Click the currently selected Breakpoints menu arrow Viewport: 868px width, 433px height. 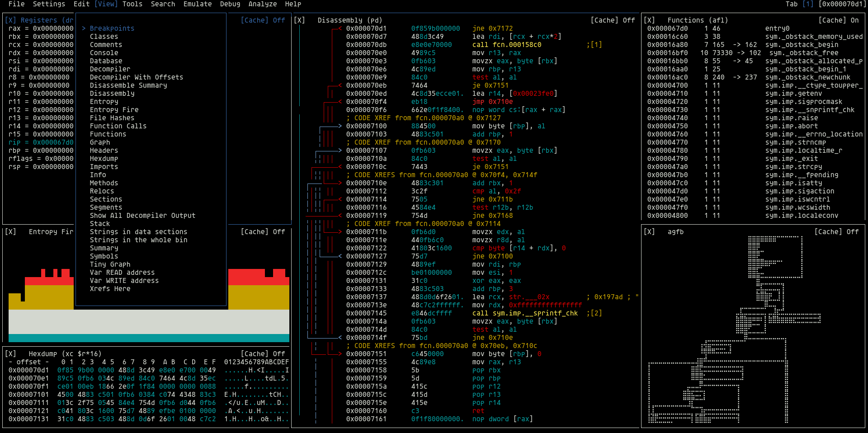(84, 28)
